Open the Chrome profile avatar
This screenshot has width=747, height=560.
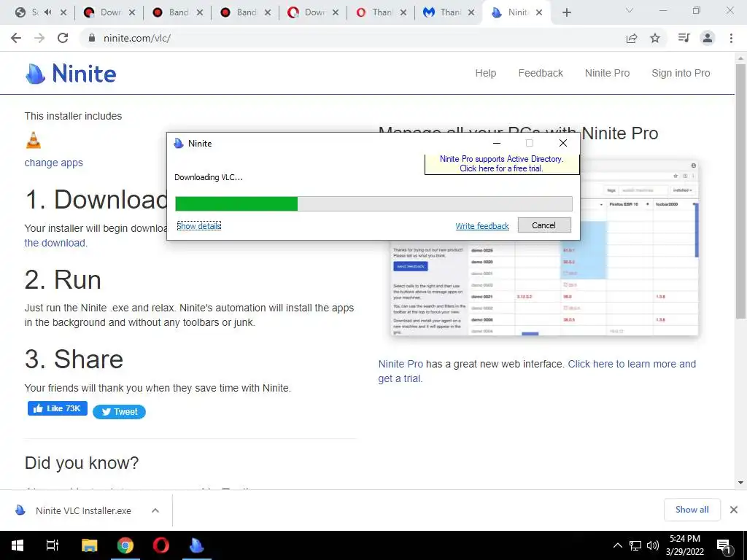(x=708, y=38)
